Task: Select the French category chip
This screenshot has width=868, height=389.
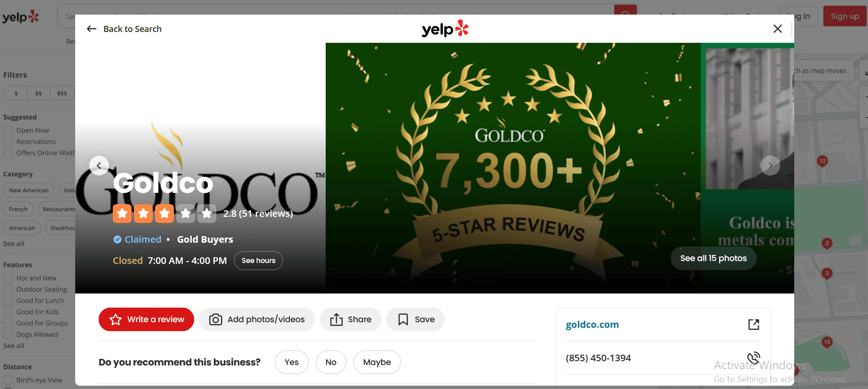Action: click(18, 209)
